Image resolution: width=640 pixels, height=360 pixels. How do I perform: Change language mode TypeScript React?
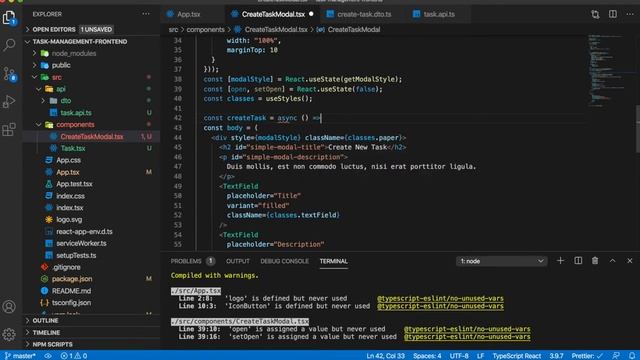click(x=516, y=356)
